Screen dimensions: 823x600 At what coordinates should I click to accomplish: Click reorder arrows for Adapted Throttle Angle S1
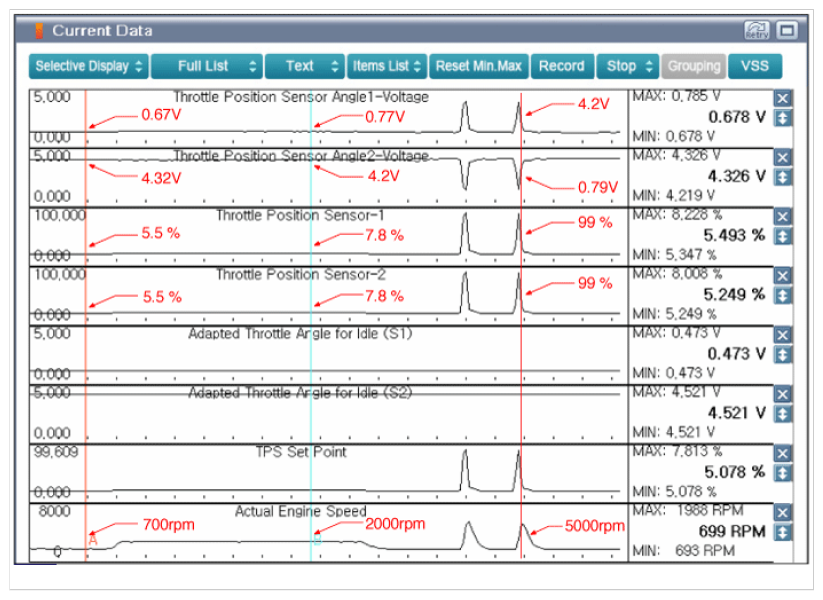tap(783, 354)
